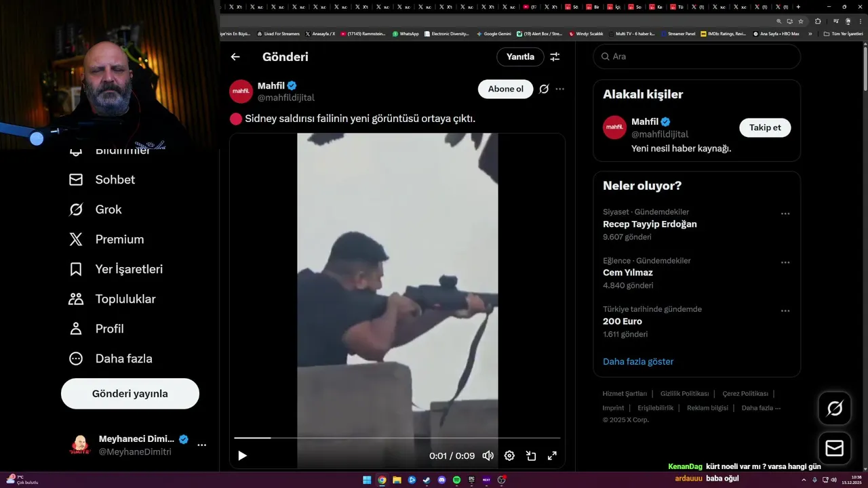
Task: Open Gizlilik Politikası footer link
Action: (x=684, y=394)
